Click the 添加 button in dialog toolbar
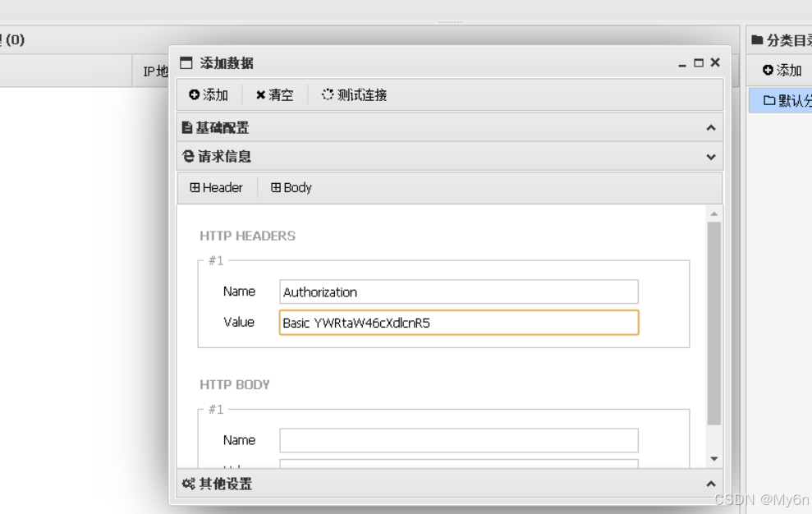The width and height of the screenshot is (812, 514). tap(209, 94)
